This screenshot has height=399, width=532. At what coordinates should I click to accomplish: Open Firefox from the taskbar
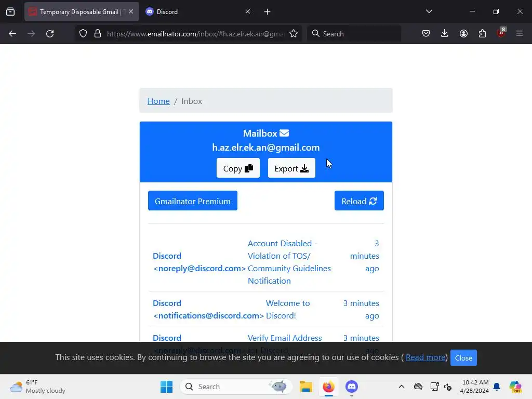(328, 387)
